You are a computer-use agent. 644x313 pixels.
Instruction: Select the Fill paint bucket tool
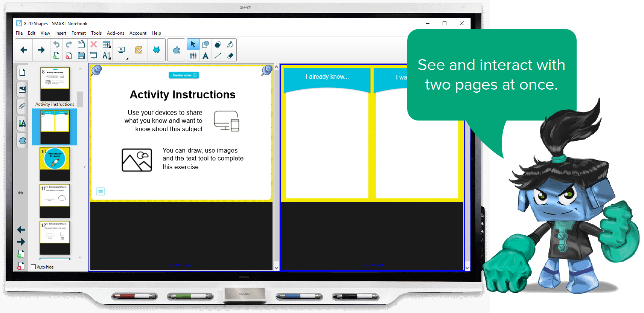pos(230,44)
